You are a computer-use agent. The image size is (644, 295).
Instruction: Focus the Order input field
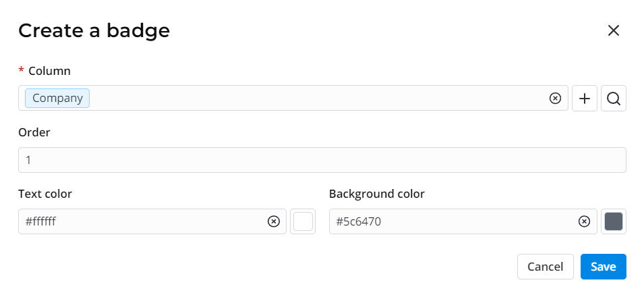322,160
